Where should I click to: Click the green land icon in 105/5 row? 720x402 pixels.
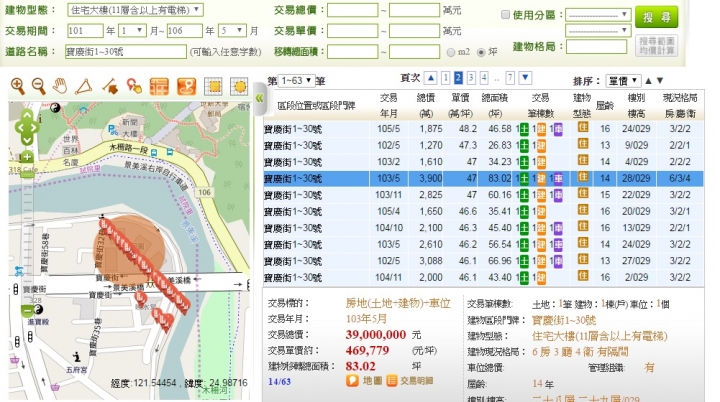coord(523,129)
